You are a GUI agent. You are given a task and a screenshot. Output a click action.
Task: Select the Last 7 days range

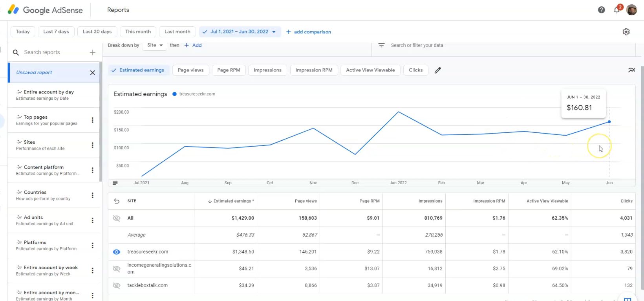[x=56, y=32]
